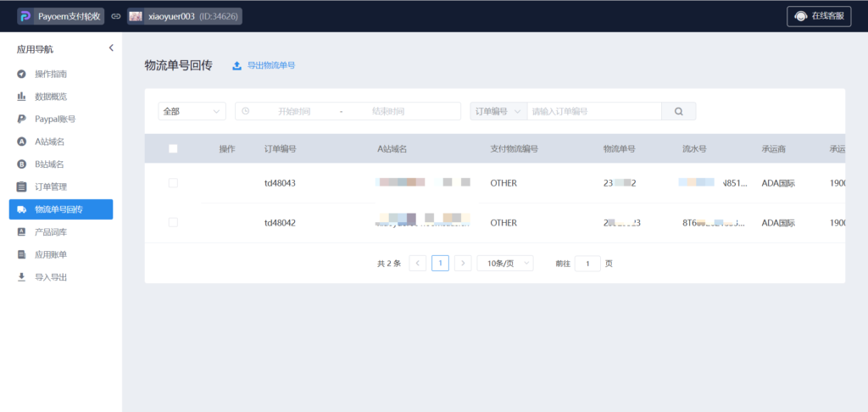Open 订单管理 in the sidebar
Screen dimensions: 868x412
click(50, 187)
